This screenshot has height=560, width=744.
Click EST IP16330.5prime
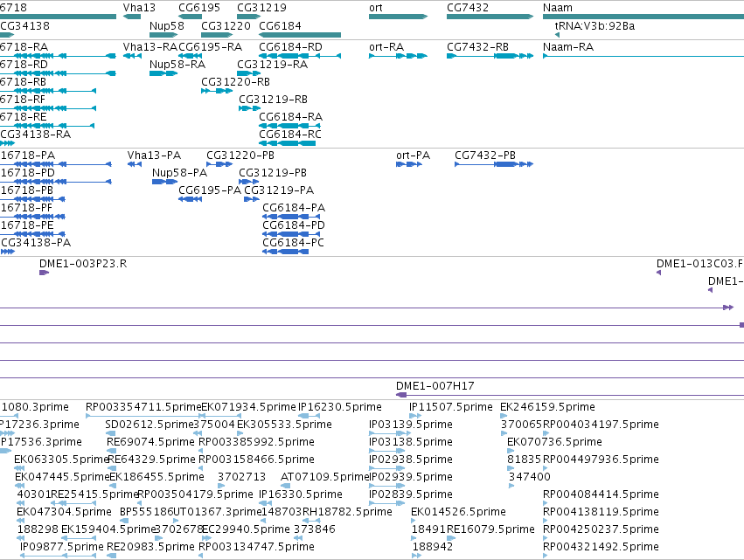pyautogui.click(x=266, y=503)
